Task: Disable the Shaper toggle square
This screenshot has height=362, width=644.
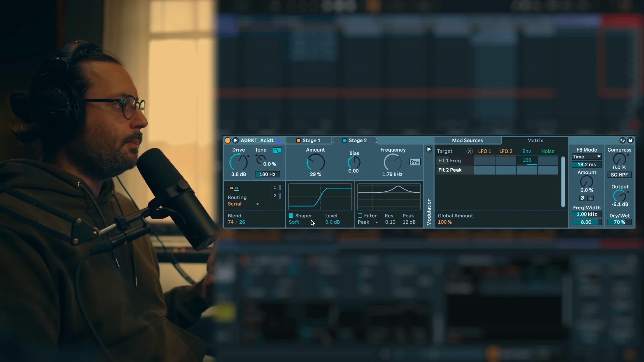Action: pyautogui.click(x=291, y=216)
